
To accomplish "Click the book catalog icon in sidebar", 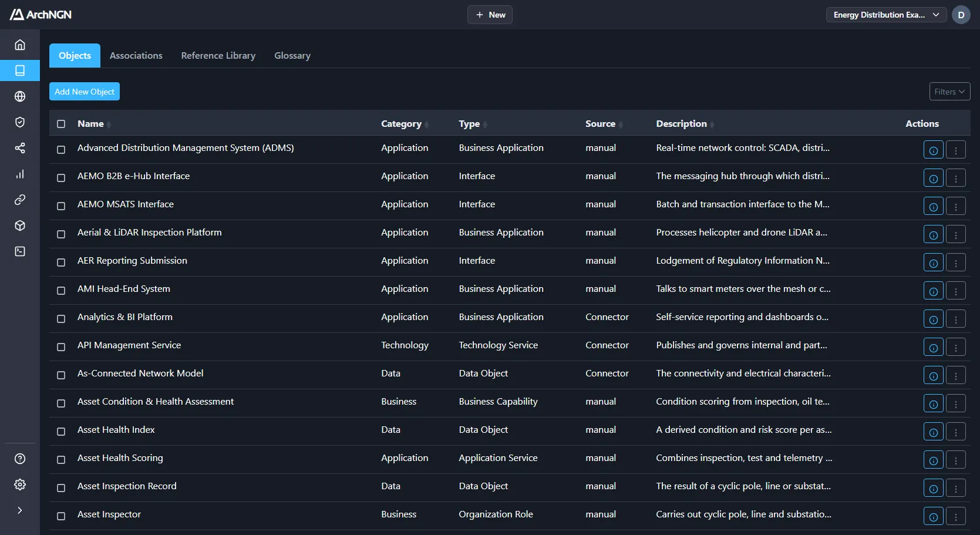I will point(20,70).
